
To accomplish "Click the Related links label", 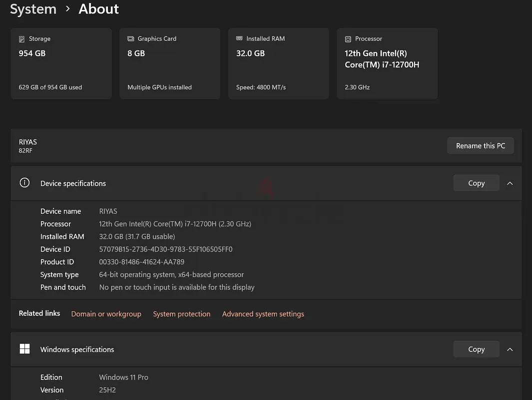I will (39, 313).
